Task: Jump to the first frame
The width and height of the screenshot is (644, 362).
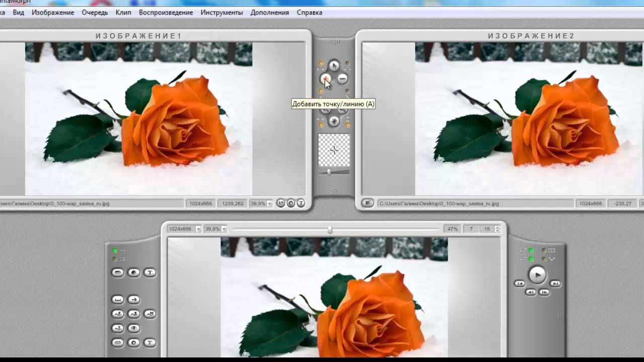Action: 520,284
